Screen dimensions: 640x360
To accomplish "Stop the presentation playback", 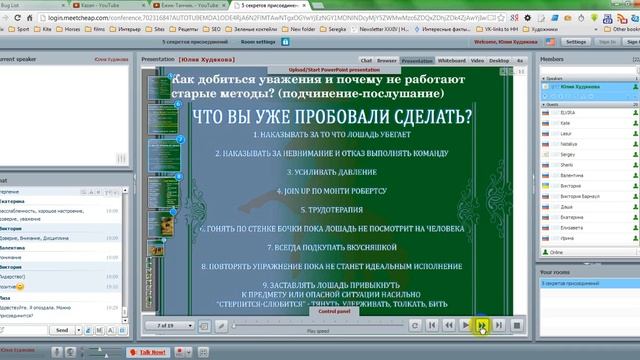I will point(517,325).
